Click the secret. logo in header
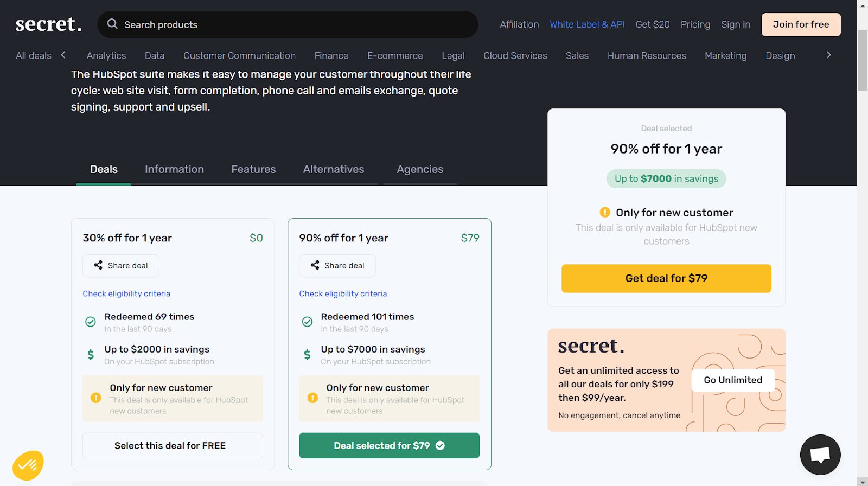The height and width of the screenshot is (486, 868). tap(49, 24)
